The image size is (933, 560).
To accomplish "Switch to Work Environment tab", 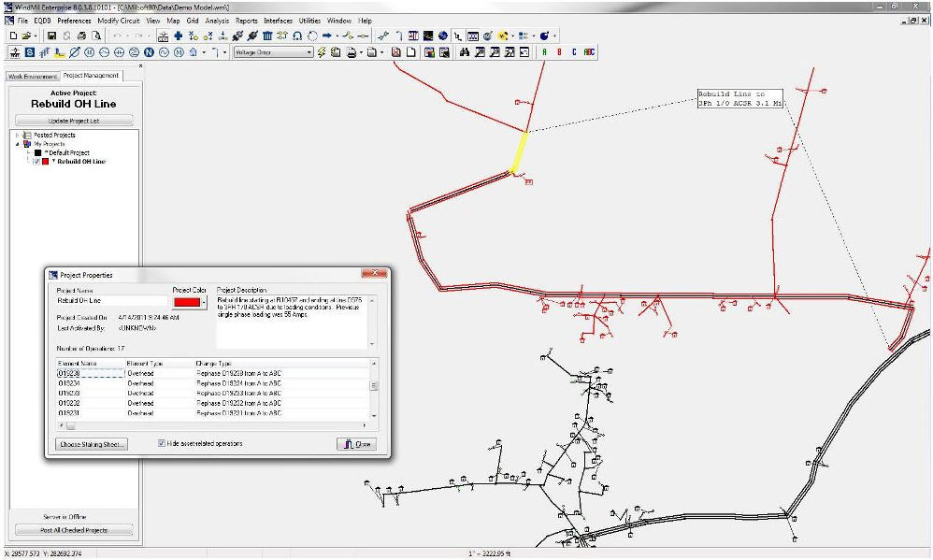I will tap(32, 76).
